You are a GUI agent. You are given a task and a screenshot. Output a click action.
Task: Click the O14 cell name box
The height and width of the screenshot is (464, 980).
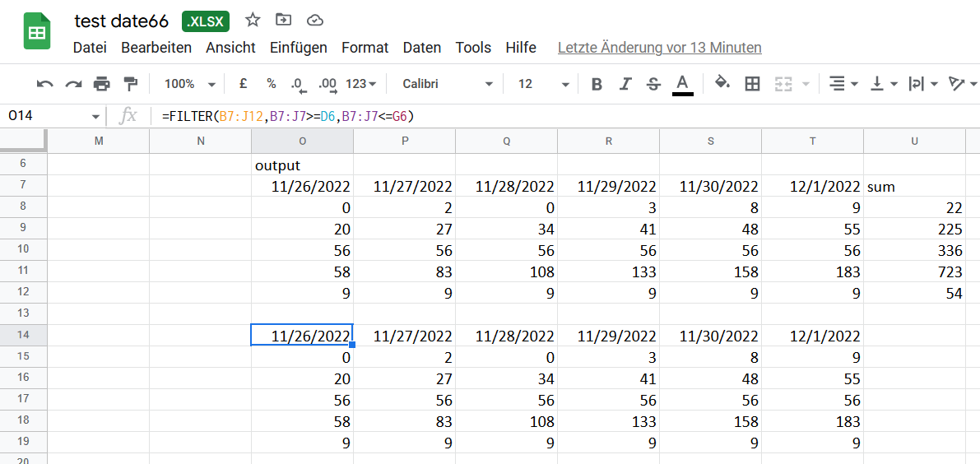pos(45,116)
